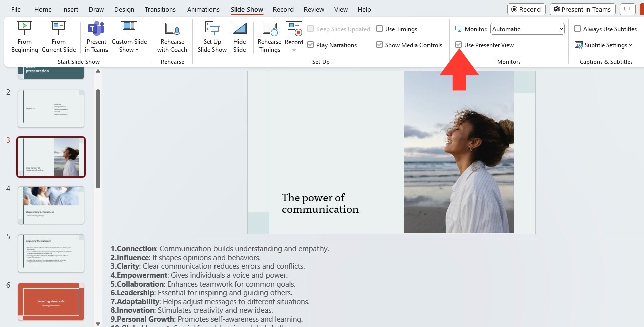Click the '9.Personal Growth' note line
Viewport: 644px width, 327px height.
coord(206,319)
